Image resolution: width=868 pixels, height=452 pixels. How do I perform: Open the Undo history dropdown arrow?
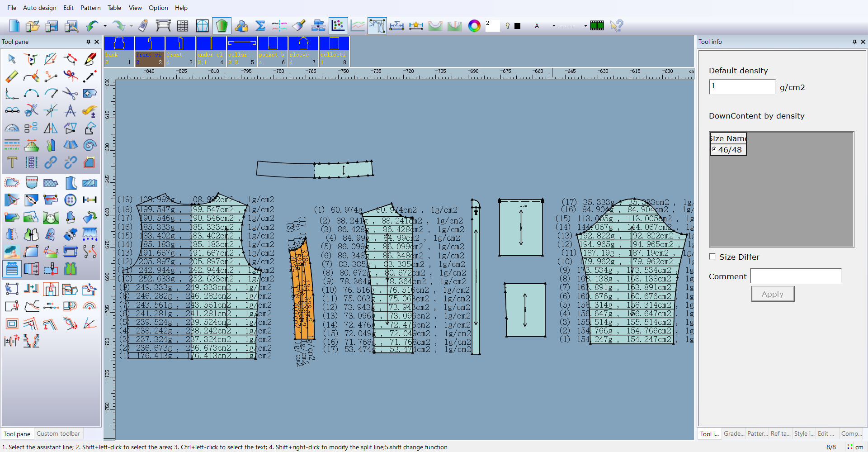105,26
